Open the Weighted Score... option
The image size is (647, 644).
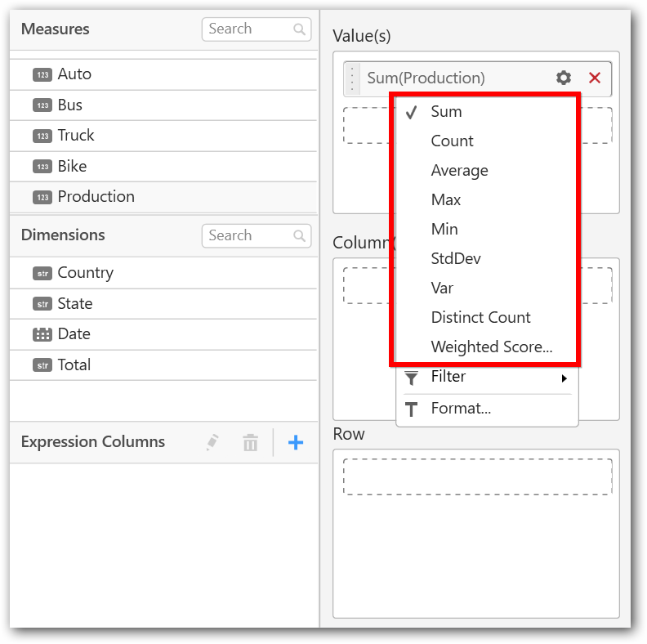[491, 347]
